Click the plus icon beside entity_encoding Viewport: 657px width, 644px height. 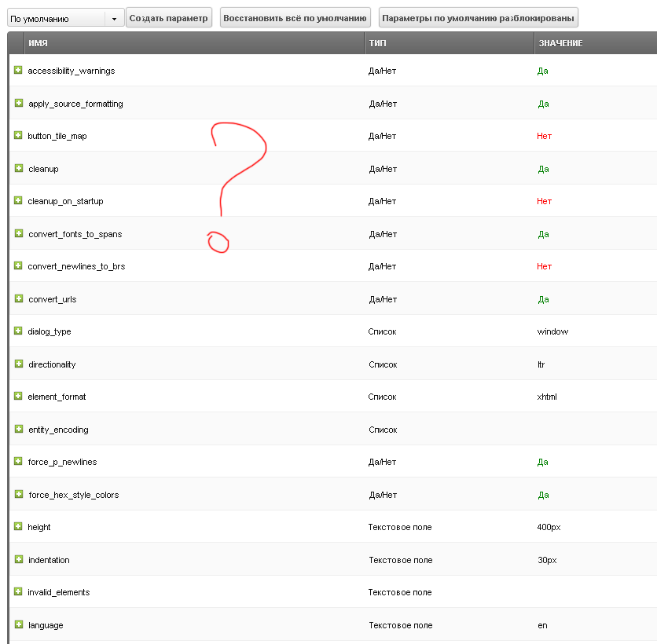point(19,429)
